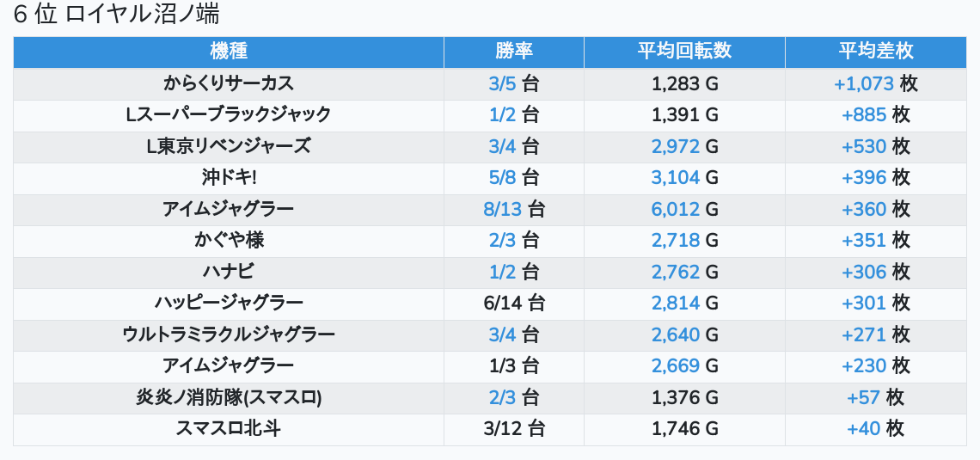
Task: Click the +1,073 average difference link
Action: [864, 83]
